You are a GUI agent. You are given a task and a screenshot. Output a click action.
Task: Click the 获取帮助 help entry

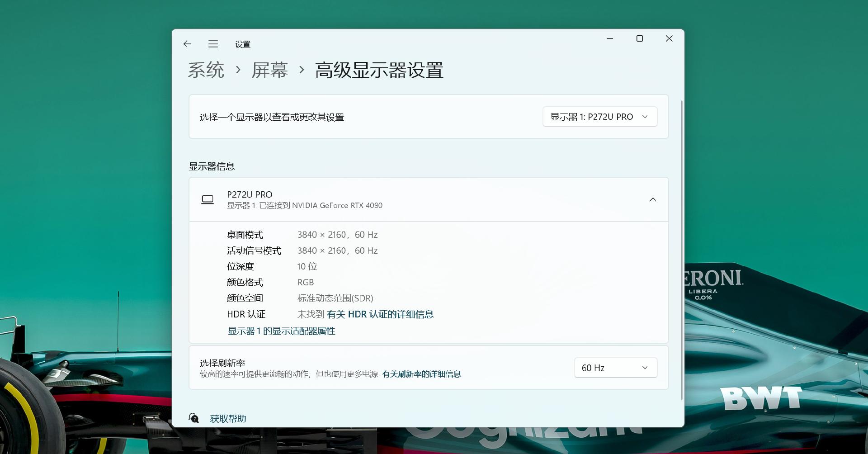pos(226,418)
